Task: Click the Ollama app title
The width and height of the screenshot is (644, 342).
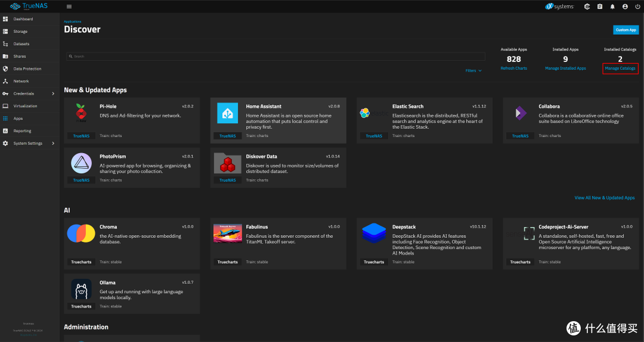Action: (x=107, y=282)
